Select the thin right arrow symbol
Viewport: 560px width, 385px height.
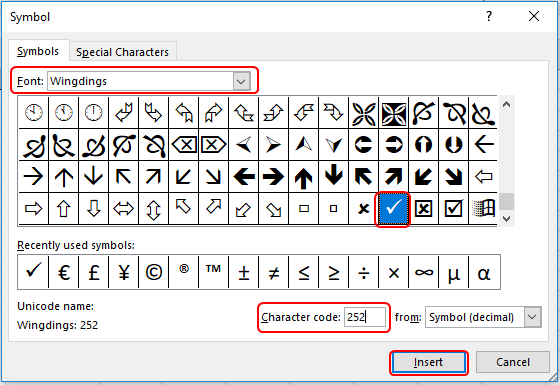(33, 177)
